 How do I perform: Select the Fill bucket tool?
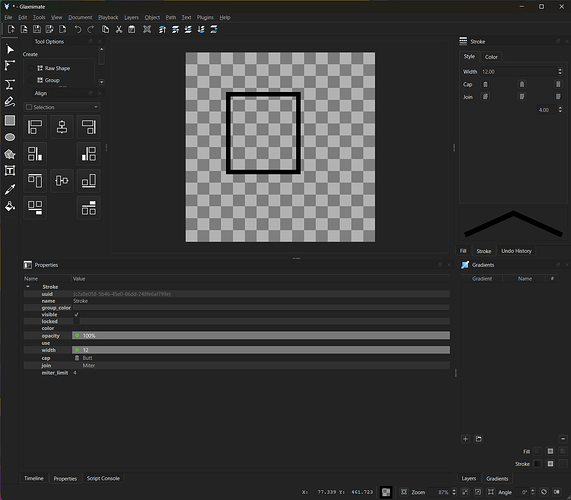pos(10,206)
